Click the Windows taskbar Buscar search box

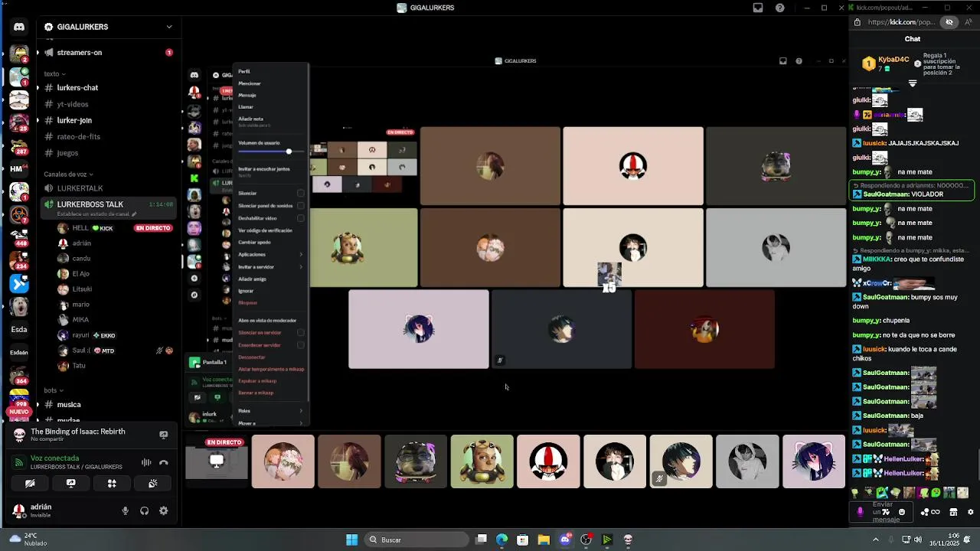pos(416,540)
